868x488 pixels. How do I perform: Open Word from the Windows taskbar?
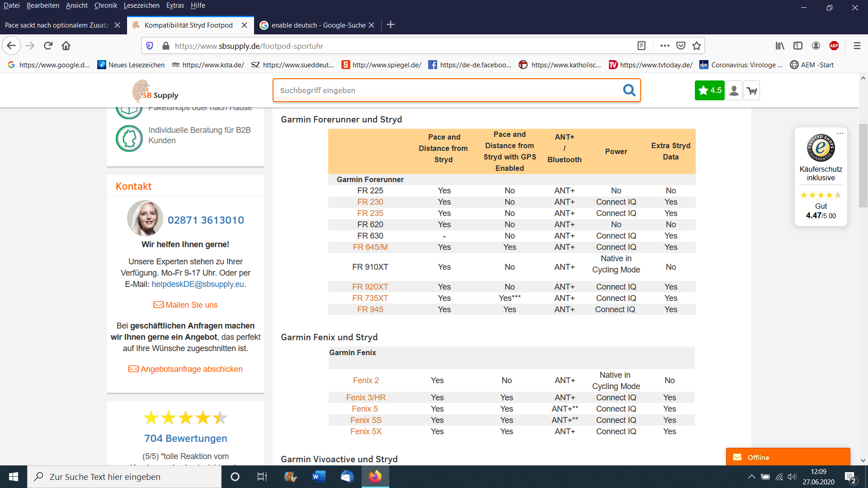click(319, 477)
